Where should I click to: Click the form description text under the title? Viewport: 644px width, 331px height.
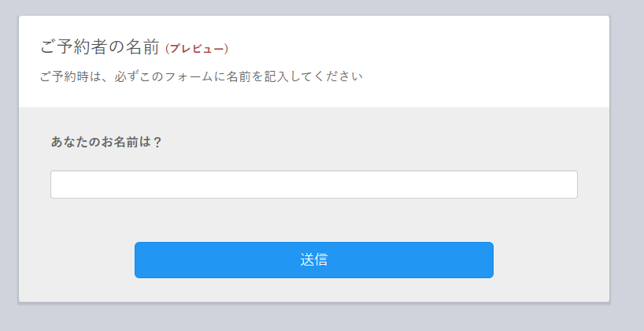click(201, 77)
